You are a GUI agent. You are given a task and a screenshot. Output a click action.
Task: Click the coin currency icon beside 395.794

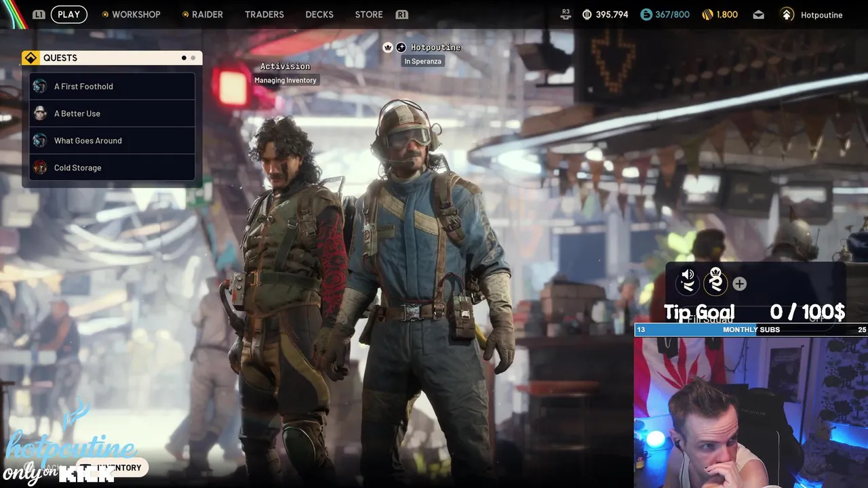point(587,14)
